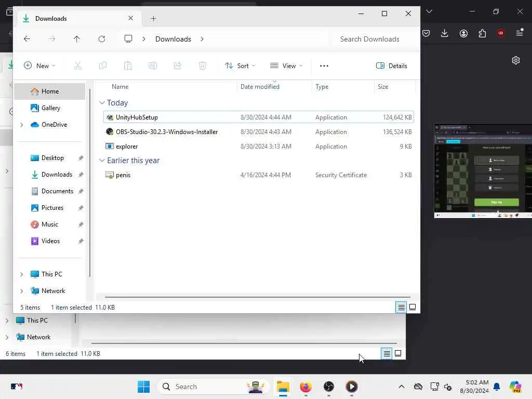Select the UnityHubSetup file
The width and height of the screenshot is (532, 399).
point(259,117)
